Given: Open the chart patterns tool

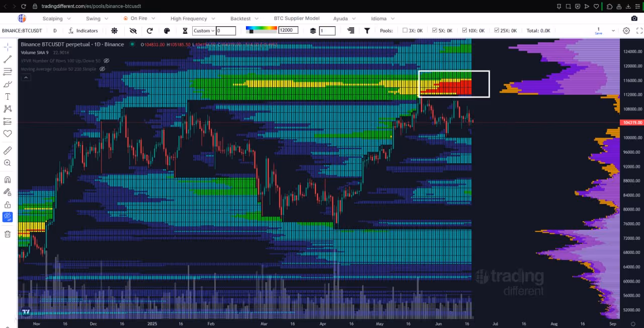Looking at the screenshot, I should tap(8, 109).
